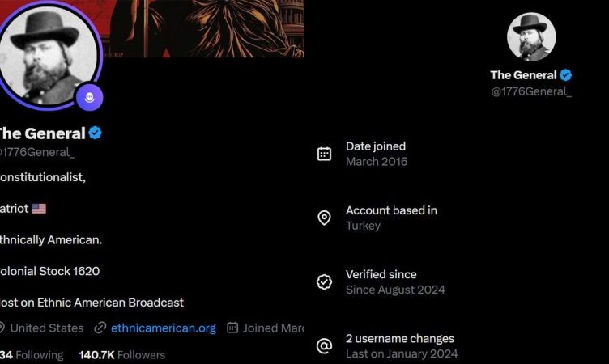This screenshot has height=364, width=609.
Task: Click the location pin icon for Account based in
Action: pos(324,218)
